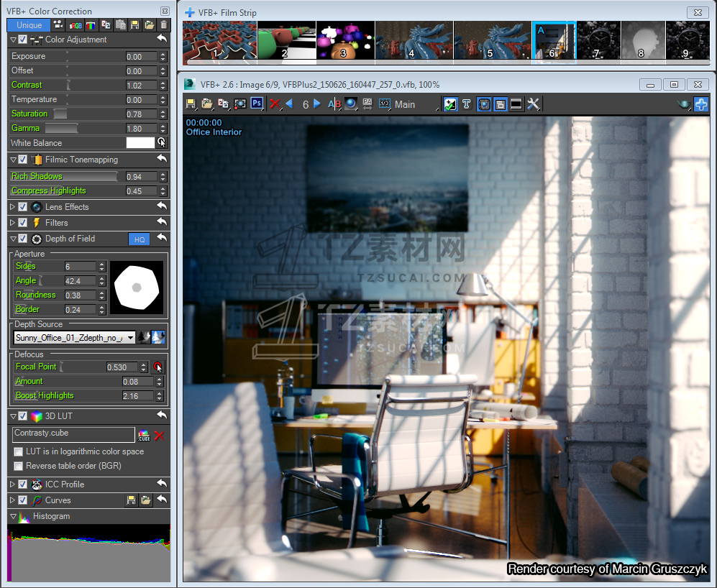Click the Sides stepper arrows
Viewport: 717px width, 588px height.
[x=102, y=266]
